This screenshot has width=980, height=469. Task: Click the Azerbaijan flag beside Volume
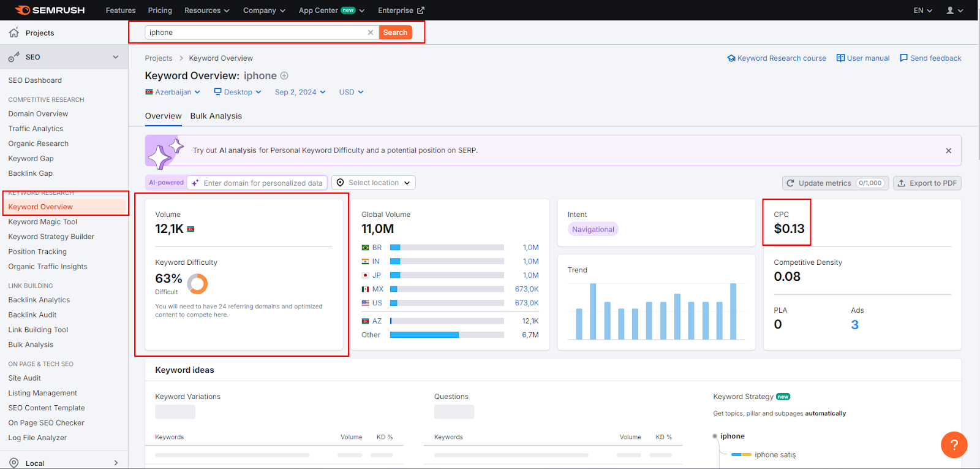[x=190, y=229]
